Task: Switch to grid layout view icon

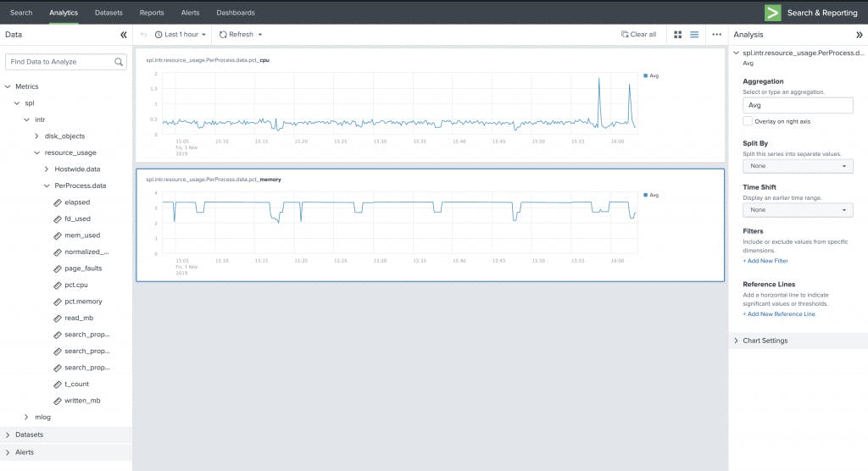Action: pyautogui.click(x=678, y=35)
